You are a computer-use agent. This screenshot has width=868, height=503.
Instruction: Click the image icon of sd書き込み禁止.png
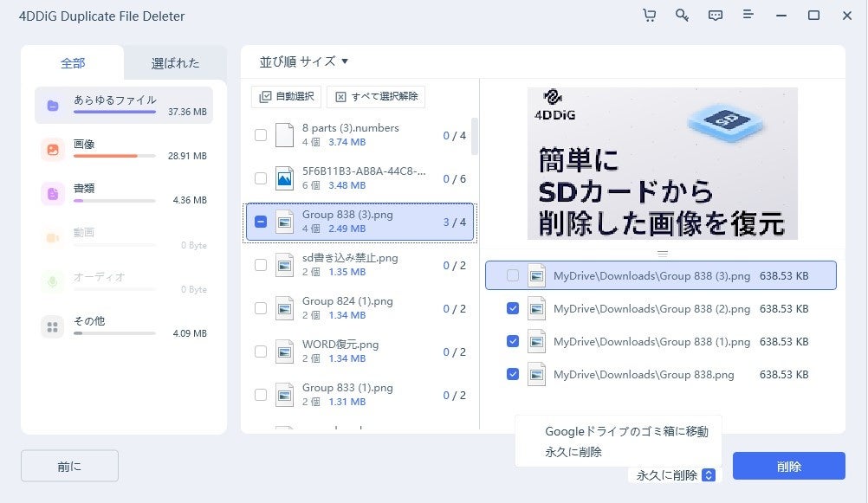(x=284, y=265)
